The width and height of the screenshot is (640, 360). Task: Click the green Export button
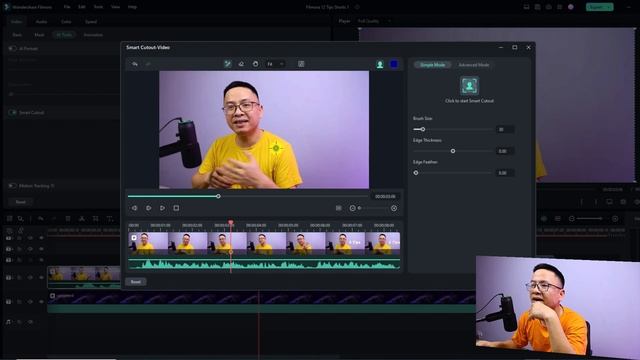599,7
